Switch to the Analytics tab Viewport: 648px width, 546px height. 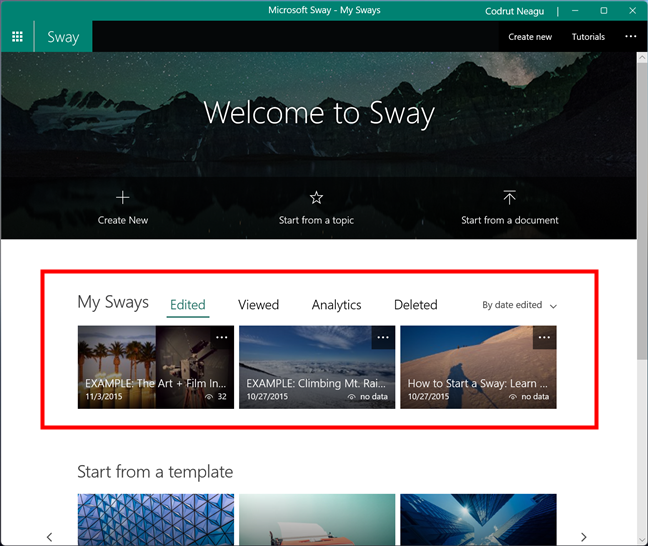pos(336,305)
